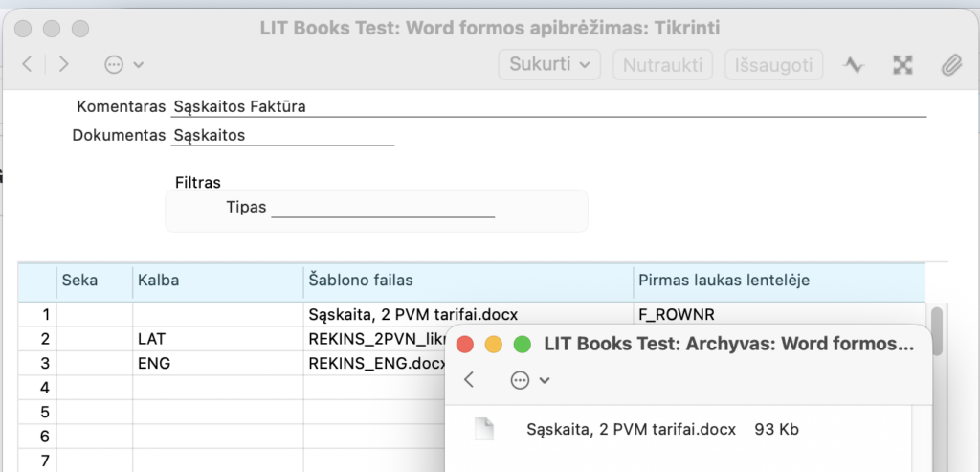Viewport: 980px width, 472px height.
Task: Select row number 5 in the table
Action: tap(37, 413)
